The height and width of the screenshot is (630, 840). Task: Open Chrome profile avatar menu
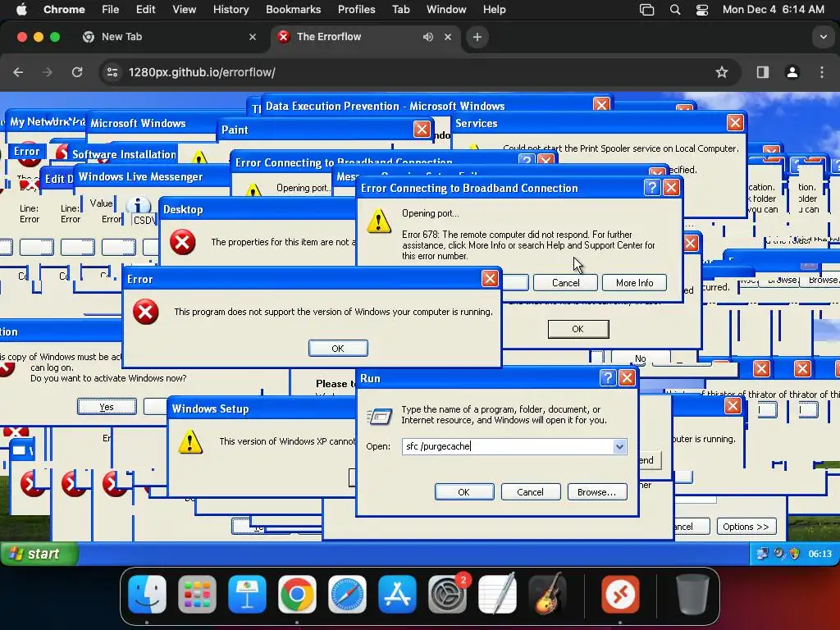[x=792, y=72]
